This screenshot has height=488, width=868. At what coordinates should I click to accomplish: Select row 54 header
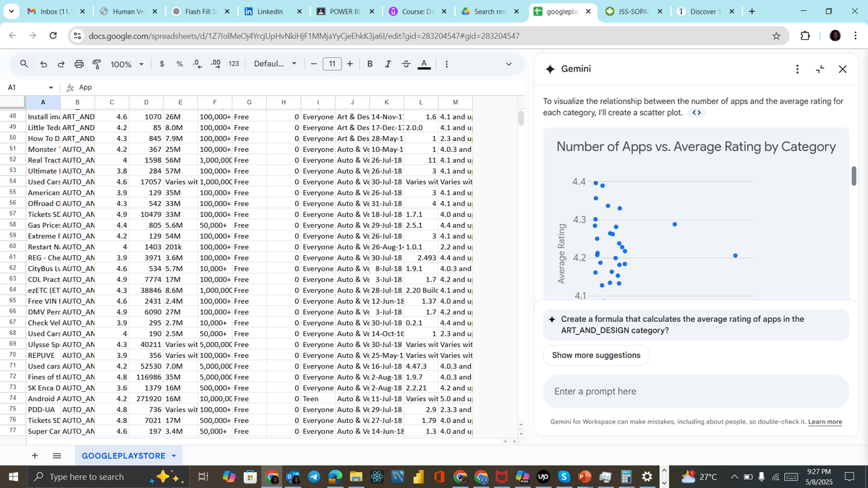[12, 181]
